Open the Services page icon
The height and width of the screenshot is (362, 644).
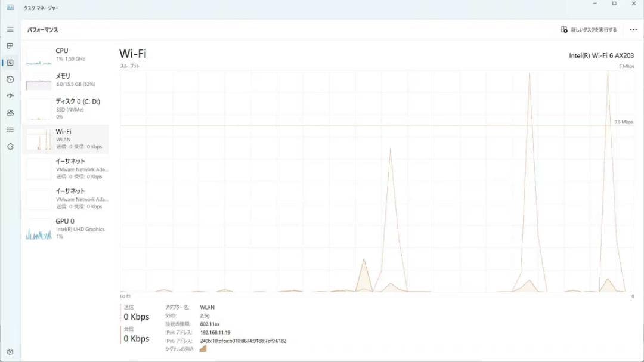10,146
